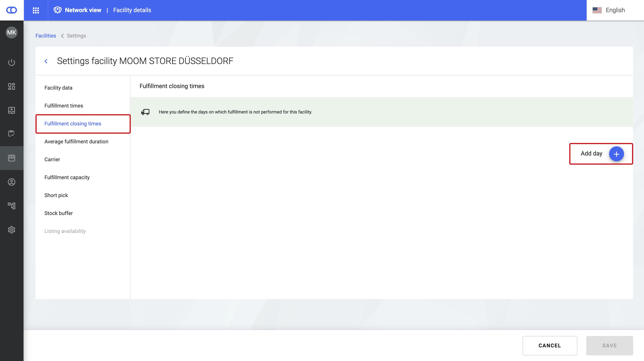
Task: Click the back chevron beside Settings facility title
Action: (46, 61)
